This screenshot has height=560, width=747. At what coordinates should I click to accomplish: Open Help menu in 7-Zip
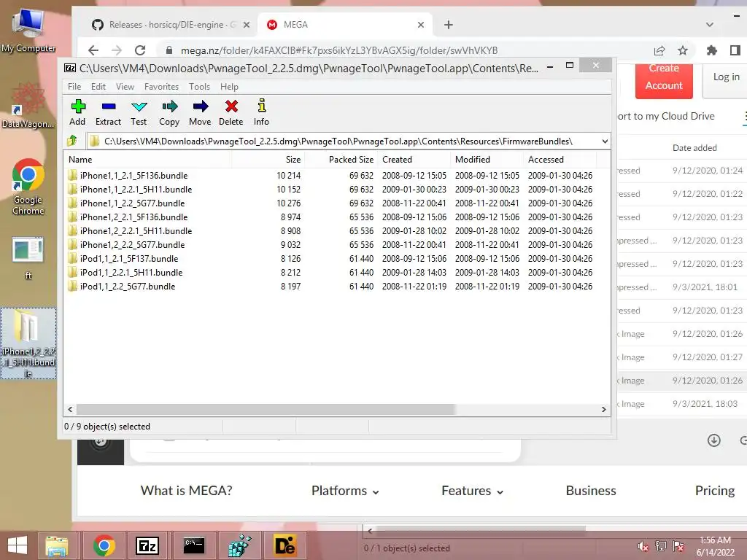[x=229, y=87]
